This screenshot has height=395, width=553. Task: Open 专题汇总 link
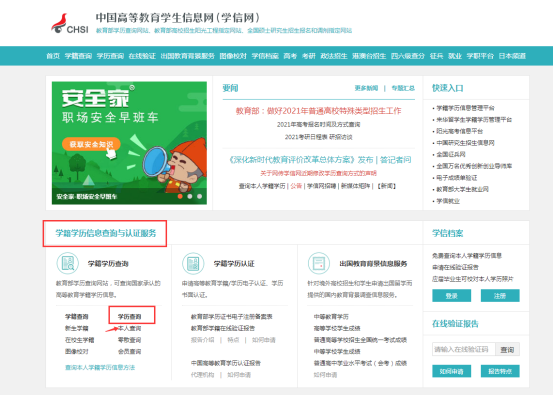click(x=403, y=88)
